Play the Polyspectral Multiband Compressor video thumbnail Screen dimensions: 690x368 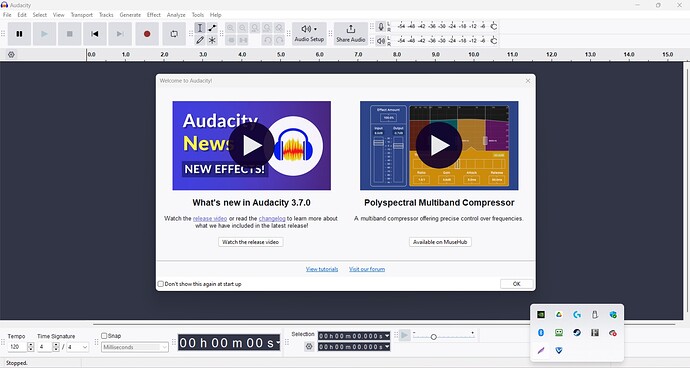tap(439, 145)
